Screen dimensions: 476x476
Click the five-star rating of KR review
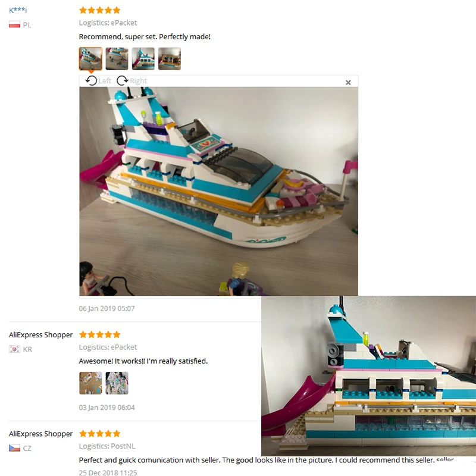pyautogui.click(x=100, y=334)
